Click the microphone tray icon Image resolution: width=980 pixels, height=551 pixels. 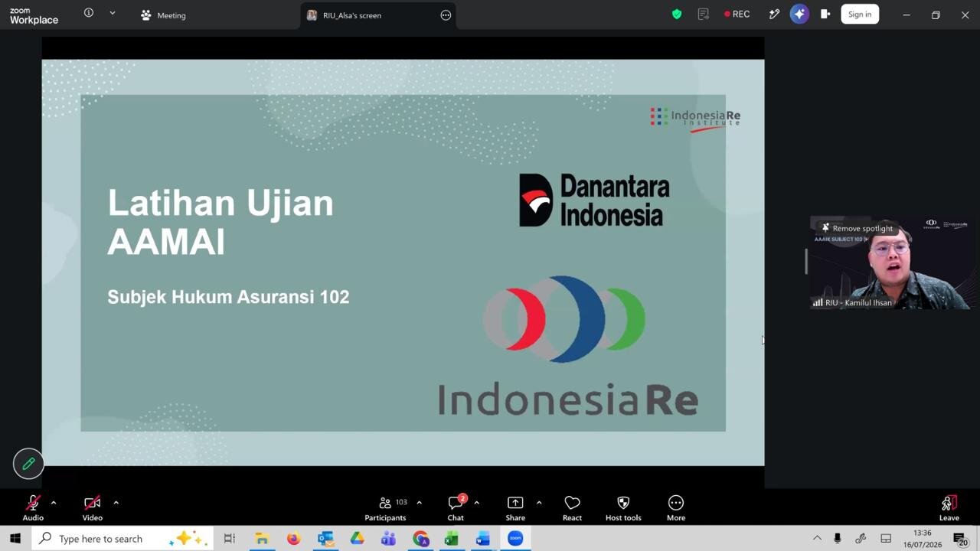click(838, 539)
